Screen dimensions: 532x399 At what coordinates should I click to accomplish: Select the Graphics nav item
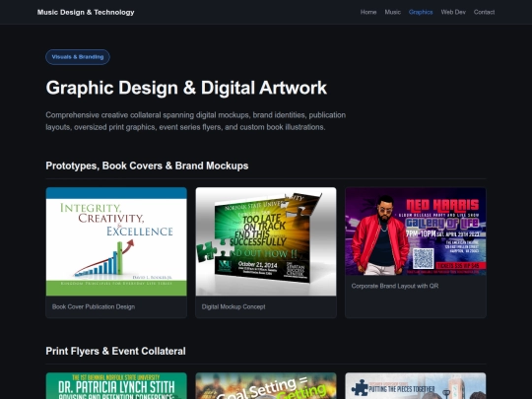421,12
